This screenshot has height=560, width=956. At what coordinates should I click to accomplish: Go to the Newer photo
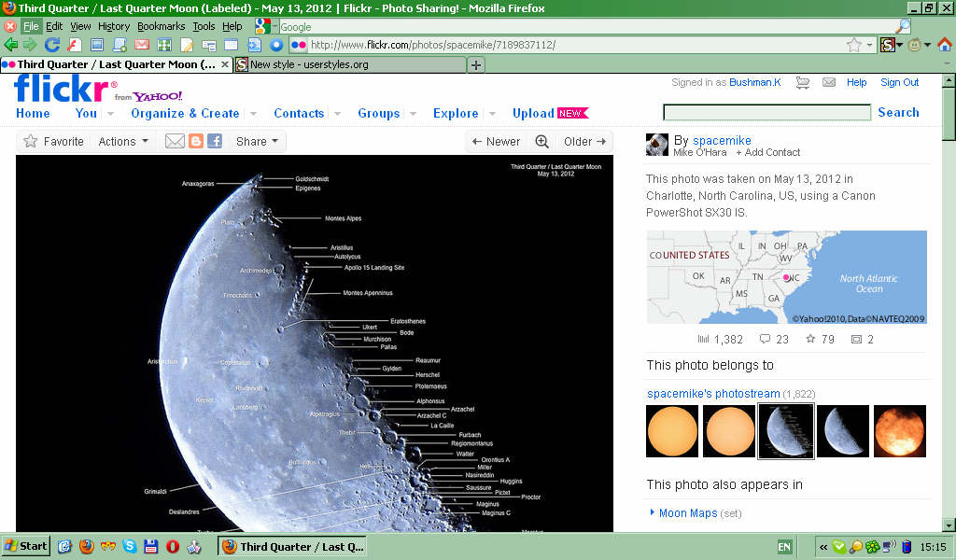[x=496, y=142]
